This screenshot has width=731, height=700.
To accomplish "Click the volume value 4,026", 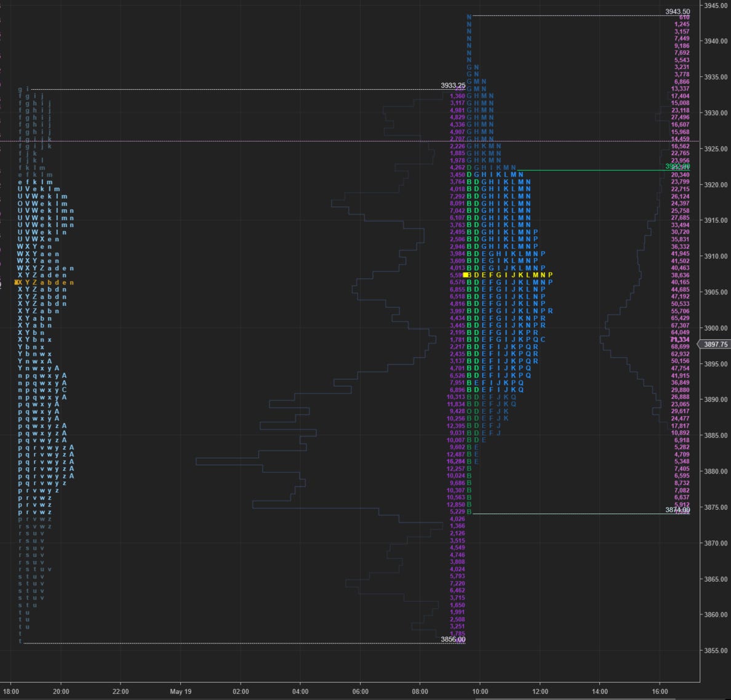I will [x=457, y=519].
